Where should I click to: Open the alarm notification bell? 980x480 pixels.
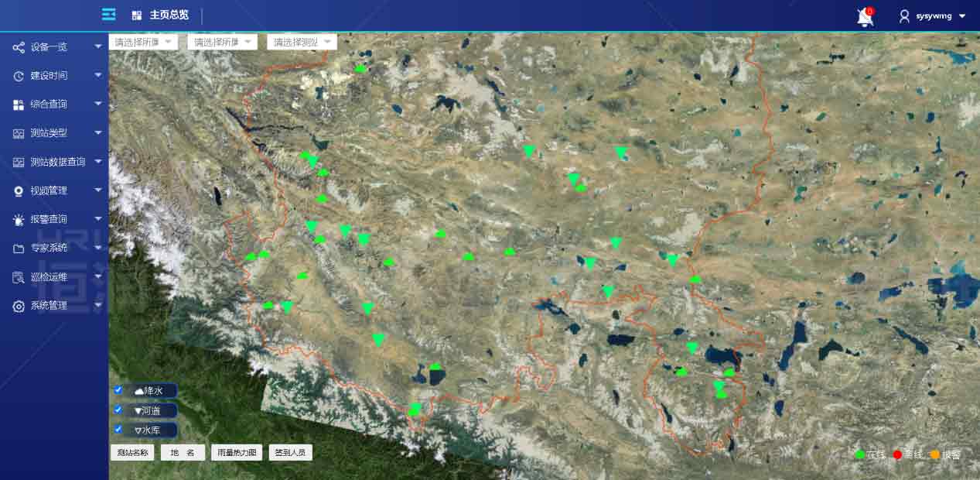pyautogui.click(x=865, y=17)
